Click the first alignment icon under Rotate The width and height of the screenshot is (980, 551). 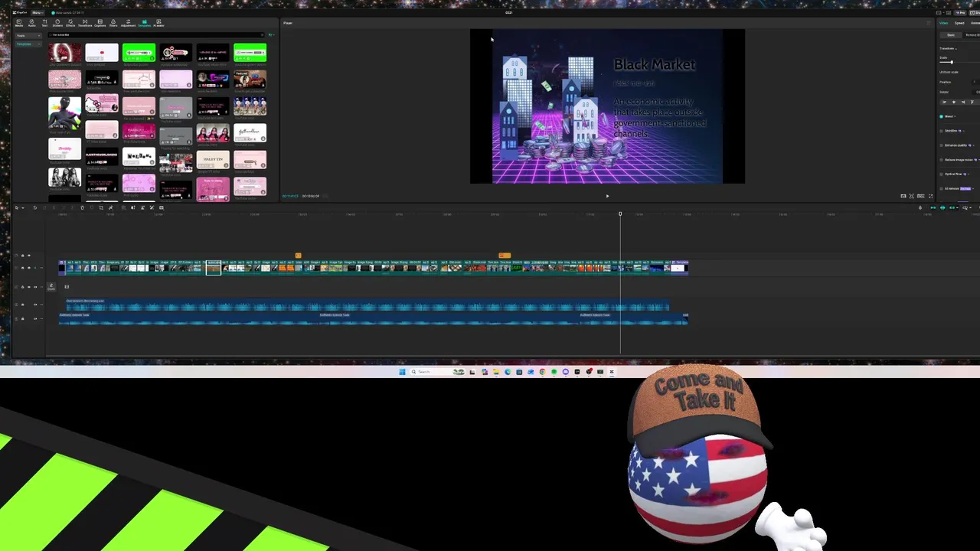coord(945,102)
